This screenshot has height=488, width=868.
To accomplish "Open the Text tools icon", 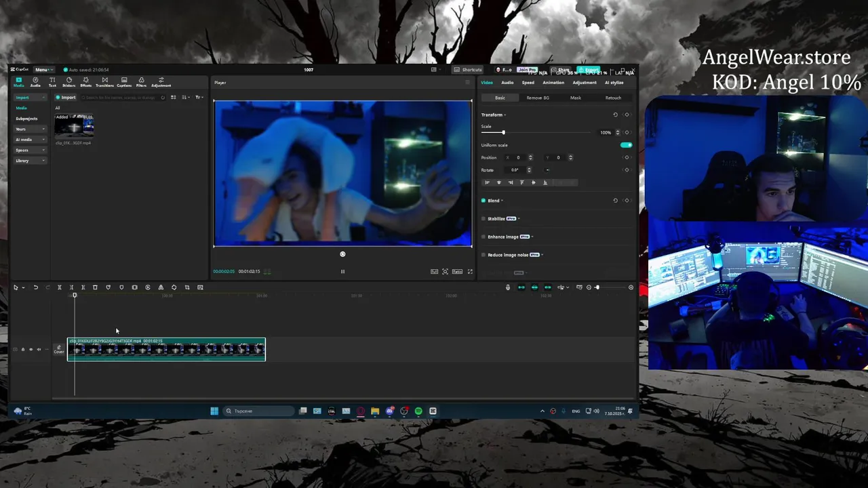I will point(52,81).
